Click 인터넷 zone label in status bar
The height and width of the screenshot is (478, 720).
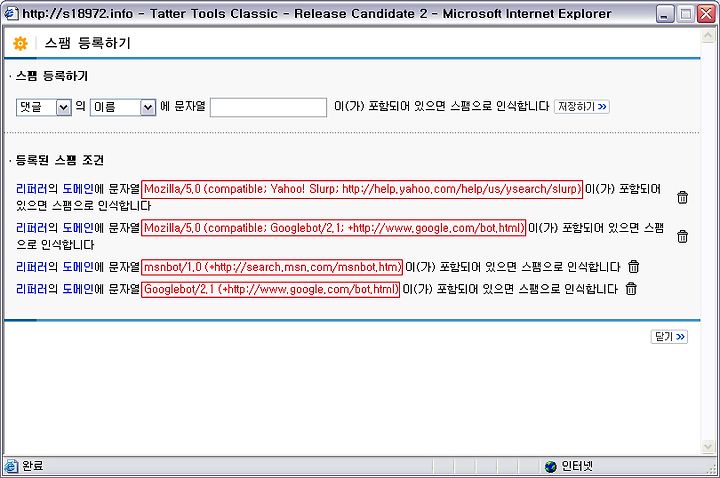577,467
